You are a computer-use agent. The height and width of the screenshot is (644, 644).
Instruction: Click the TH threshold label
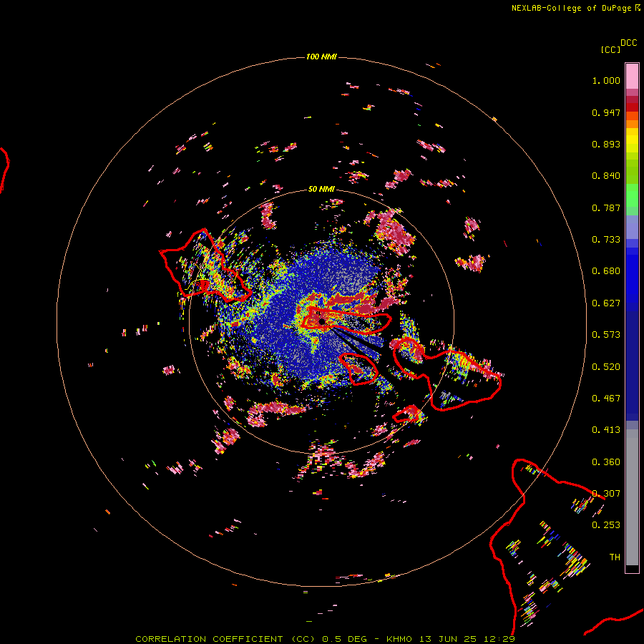(x=615, y=557)
